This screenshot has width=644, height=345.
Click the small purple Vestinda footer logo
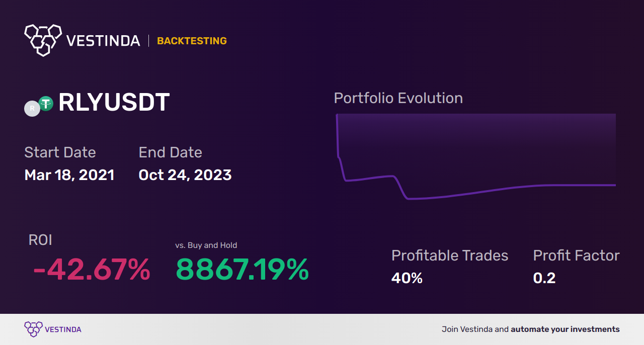(33, 329)
